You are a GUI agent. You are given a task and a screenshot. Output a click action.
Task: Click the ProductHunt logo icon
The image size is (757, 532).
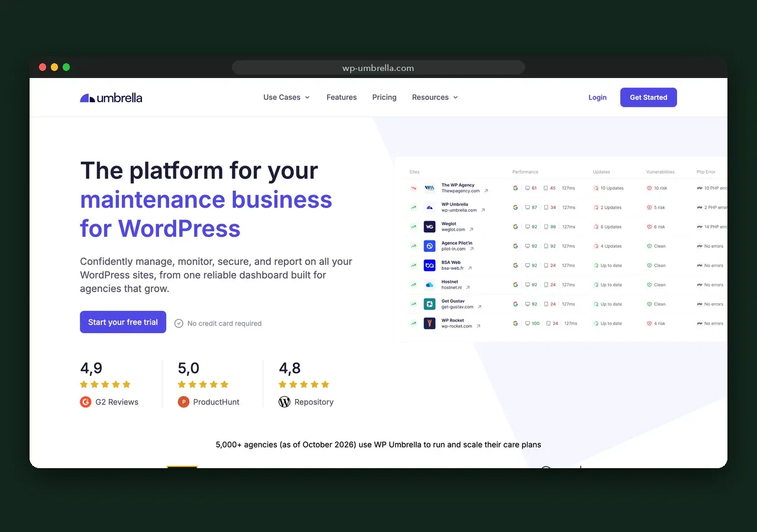click(183, 402)
